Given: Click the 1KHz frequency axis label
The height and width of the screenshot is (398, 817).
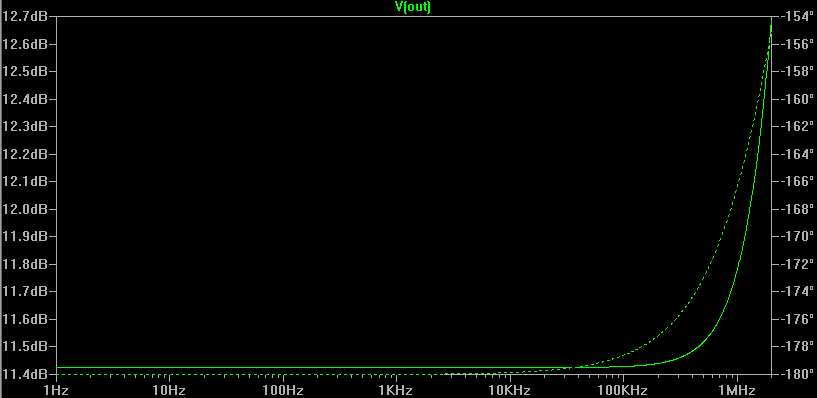Looking at the screenshot, I should (x=396, y=390).
